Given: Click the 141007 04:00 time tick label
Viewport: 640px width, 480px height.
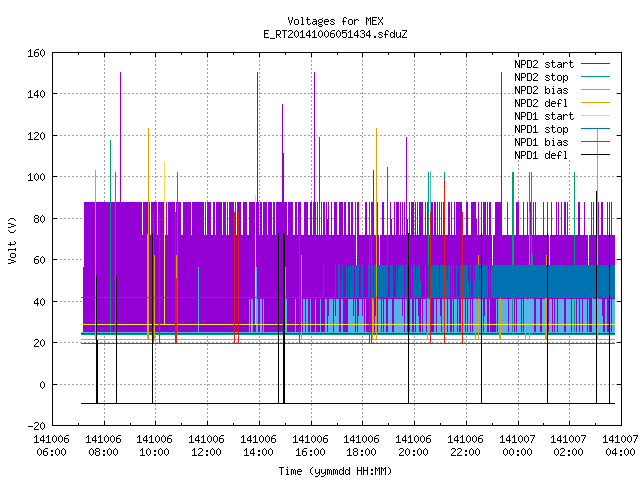Looking at the screenshot, I should click(x=620, y=445).
